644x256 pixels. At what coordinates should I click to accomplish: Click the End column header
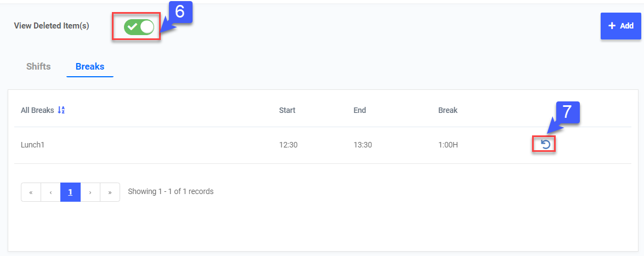(x=359, y=110)
